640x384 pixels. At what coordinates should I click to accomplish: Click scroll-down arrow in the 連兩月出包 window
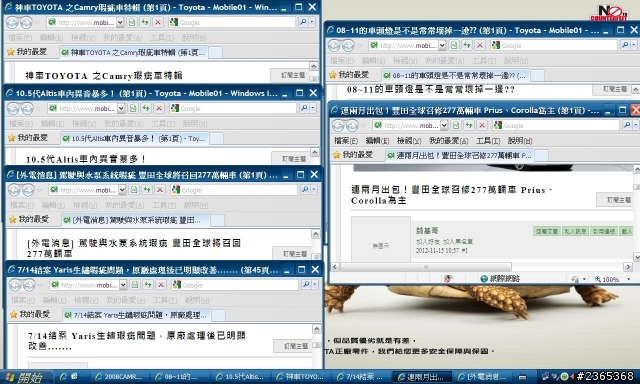(636, 257)
